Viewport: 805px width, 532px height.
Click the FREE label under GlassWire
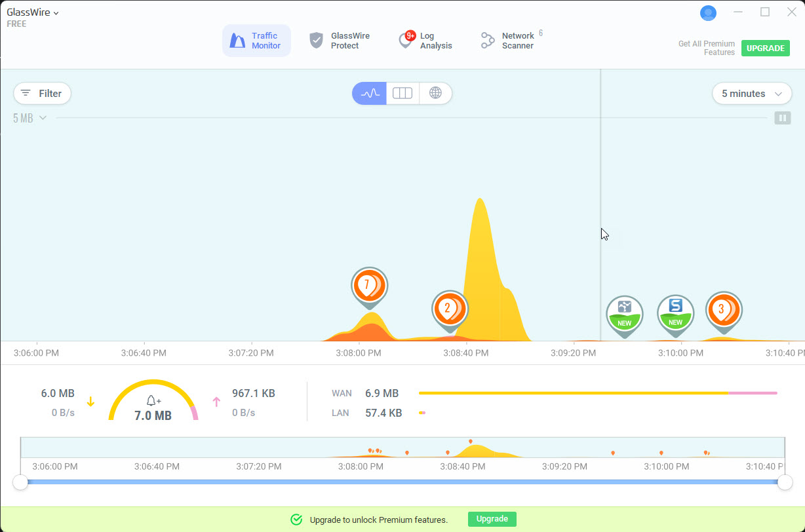tap(16, 24)
